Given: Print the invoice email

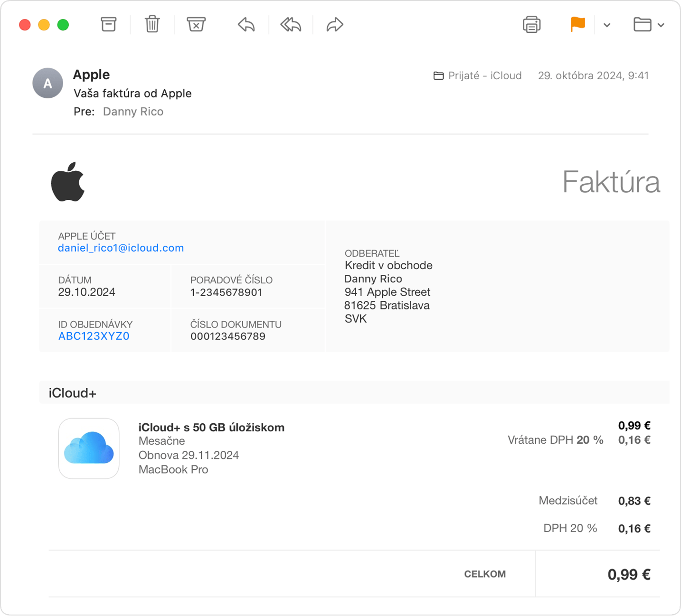Looking at the screenshot, I should click(531, 25).
